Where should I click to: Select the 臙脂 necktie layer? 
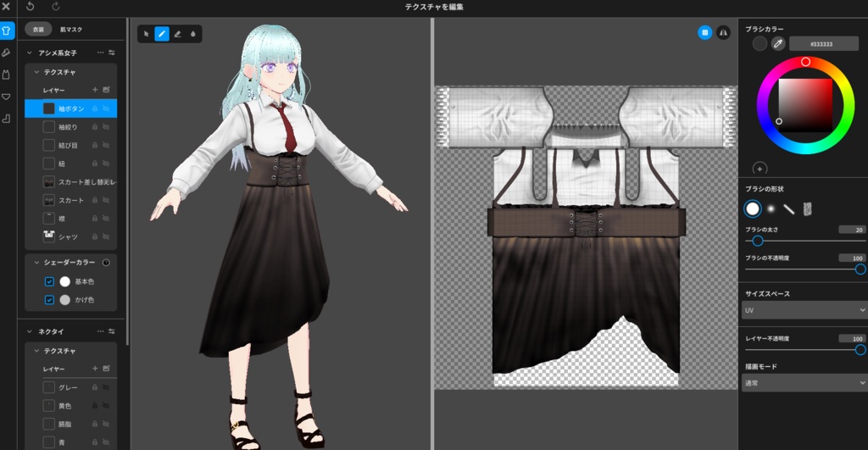[x=71, y=424]
